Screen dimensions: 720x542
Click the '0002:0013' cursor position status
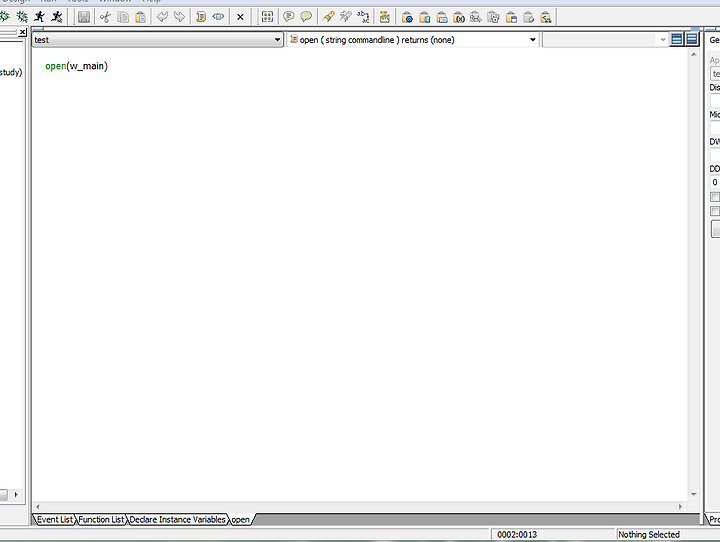[517, 535]
